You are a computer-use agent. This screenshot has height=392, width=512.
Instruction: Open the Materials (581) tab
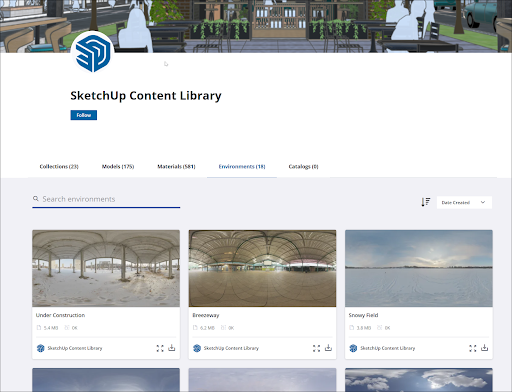(x=176, y=166)
